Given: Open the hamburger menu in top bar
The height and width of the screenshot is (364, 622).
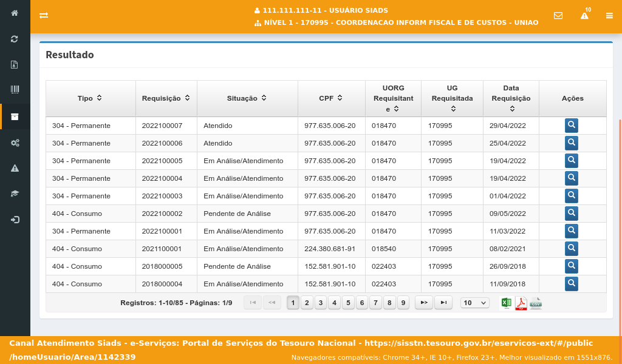Looking at the screenshot, I should coord(609,15).
